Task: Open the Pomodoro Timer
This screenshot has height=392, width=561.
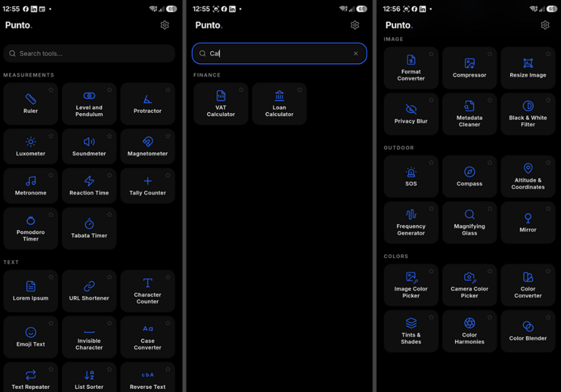Action: pos(31,228)
